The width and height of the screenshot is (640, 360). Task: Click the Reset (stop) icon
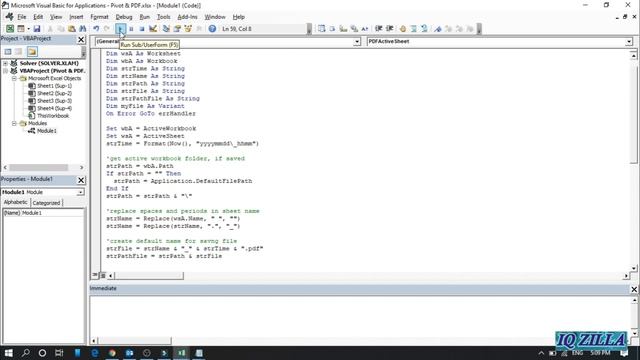coord(142,29)
